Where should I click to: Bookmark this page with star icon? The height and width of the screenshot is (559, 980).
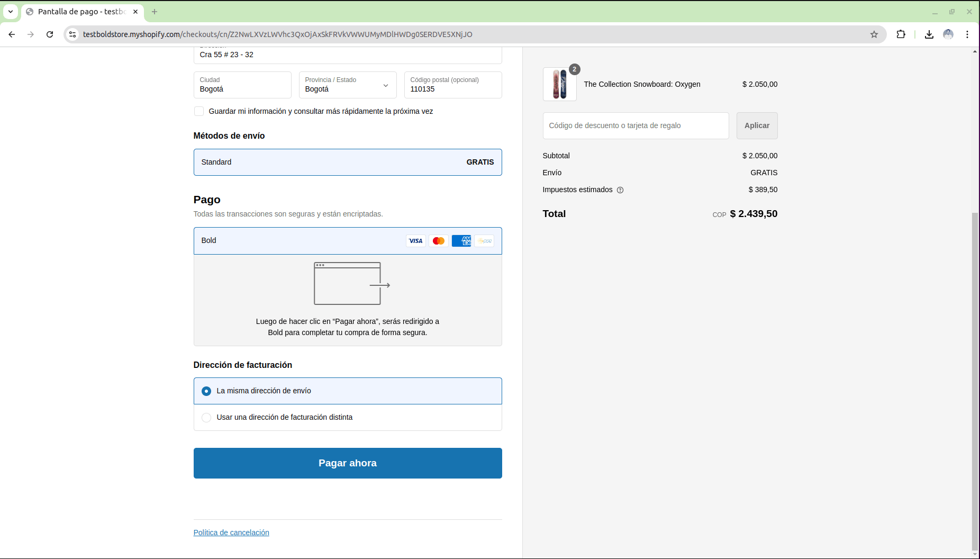(874, 34)
